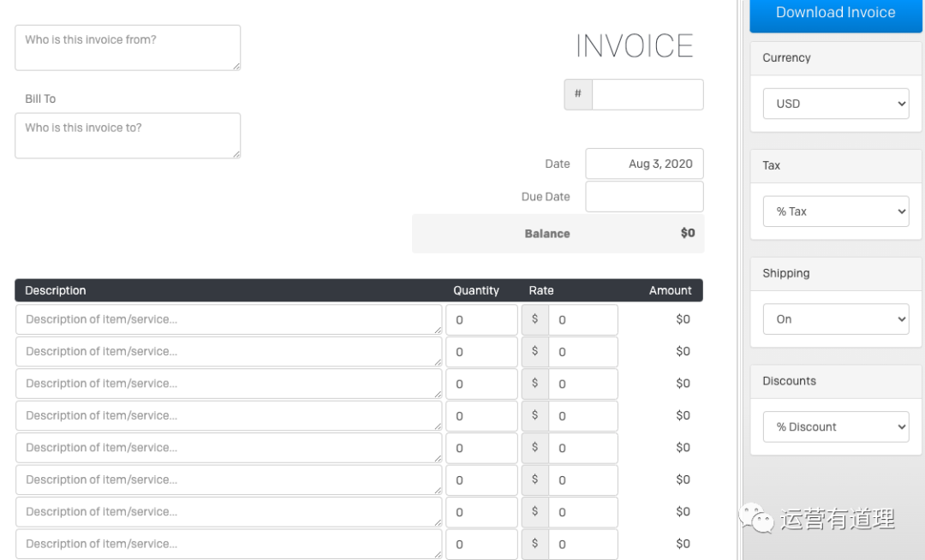
Task: Click the empty Due Date field
Action: (644, 196)
